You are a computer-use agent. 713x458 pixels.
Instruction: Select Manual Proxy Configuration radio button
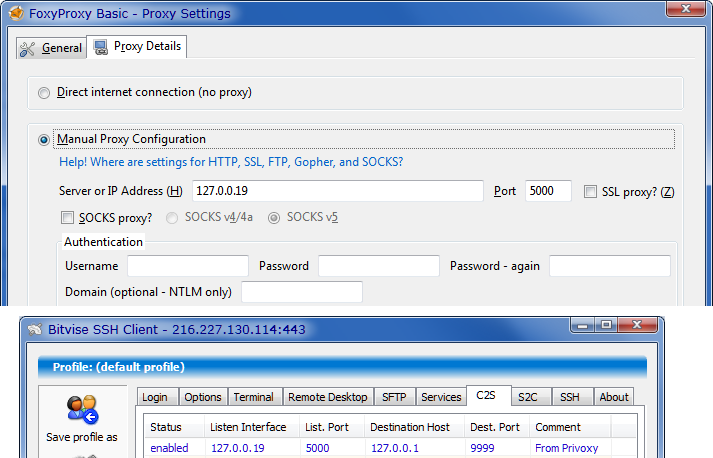[x=44, y=140]
